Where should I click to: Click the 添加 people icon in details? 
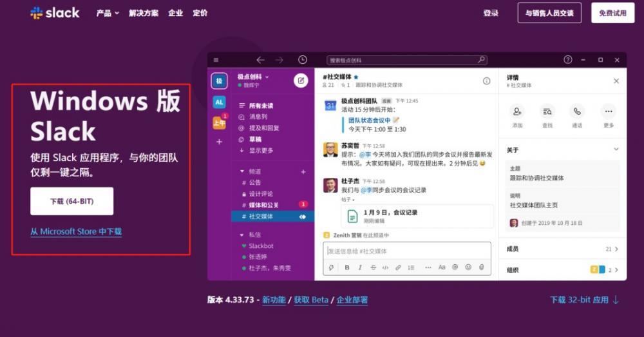pyautogui.click(x=517, y=111)
